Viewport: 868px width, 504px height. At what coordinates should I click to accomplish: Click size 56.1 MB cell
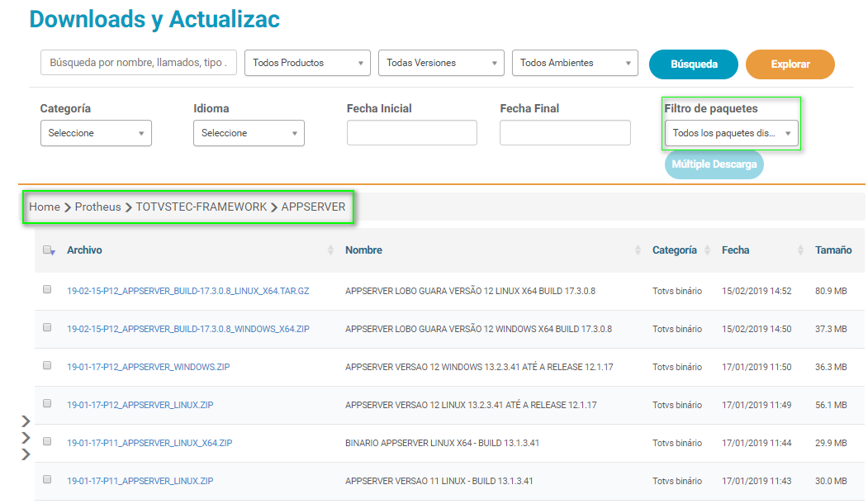(x=831, y=405)
